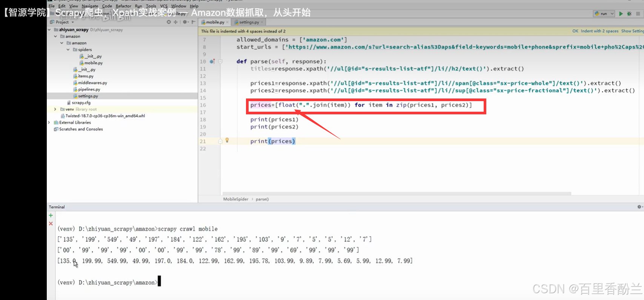This screenshot has height=300, width=644.
Task: Click OK in the indentation notice
Action: pyautogui.click(x=575, y=31)
